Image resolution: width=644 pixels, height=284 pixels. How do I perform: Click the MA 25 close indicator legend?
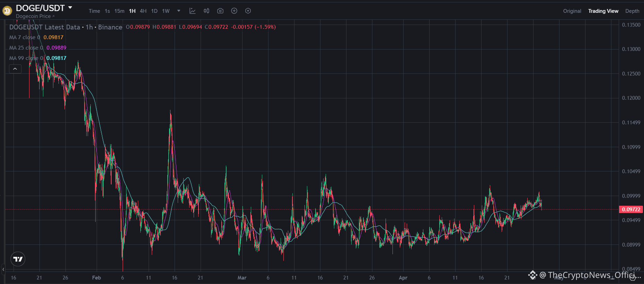tap(38, 48)
